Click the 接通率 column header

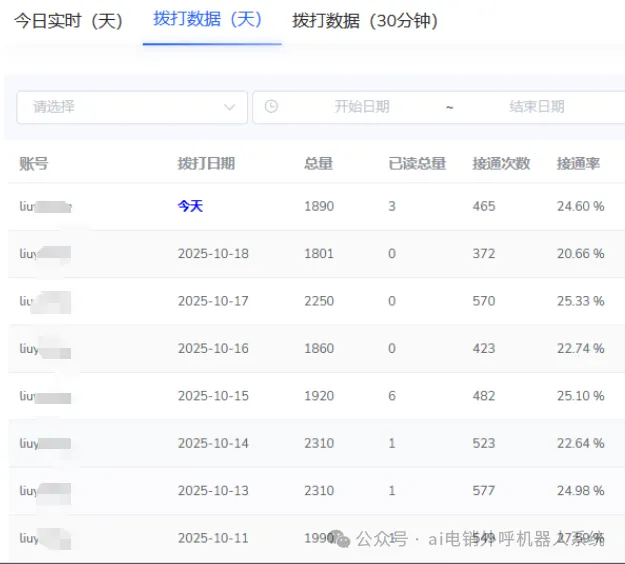pyautogui.click(x=578, y=163)
